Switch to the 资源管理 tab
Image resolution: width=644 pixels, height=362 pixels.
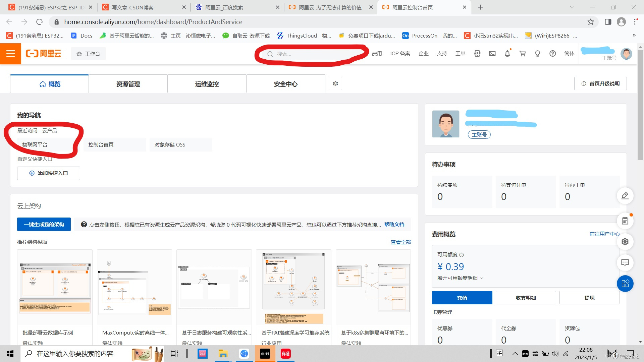pos(128,84)
